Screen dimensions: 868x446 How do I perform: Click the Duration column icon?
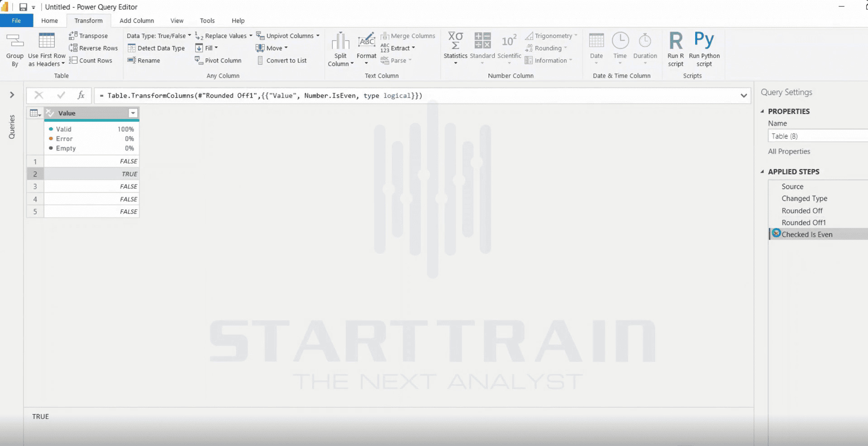(645, 41)
